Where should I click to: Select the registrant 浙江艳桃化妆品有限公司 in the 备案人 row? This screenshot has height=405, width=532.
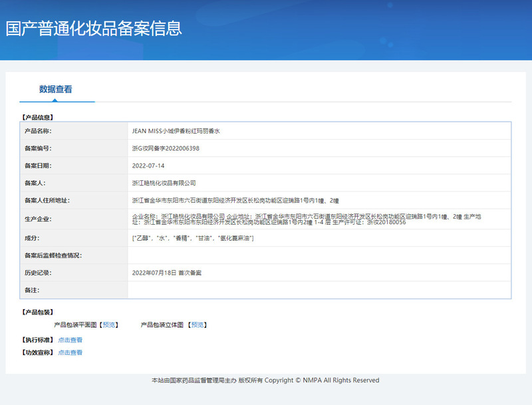click(164, 183)
